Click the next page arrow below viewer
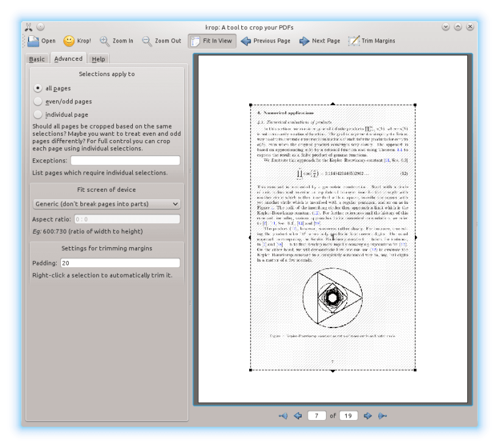This screenshot has width=499, height=448. click(x=367, y=416)
